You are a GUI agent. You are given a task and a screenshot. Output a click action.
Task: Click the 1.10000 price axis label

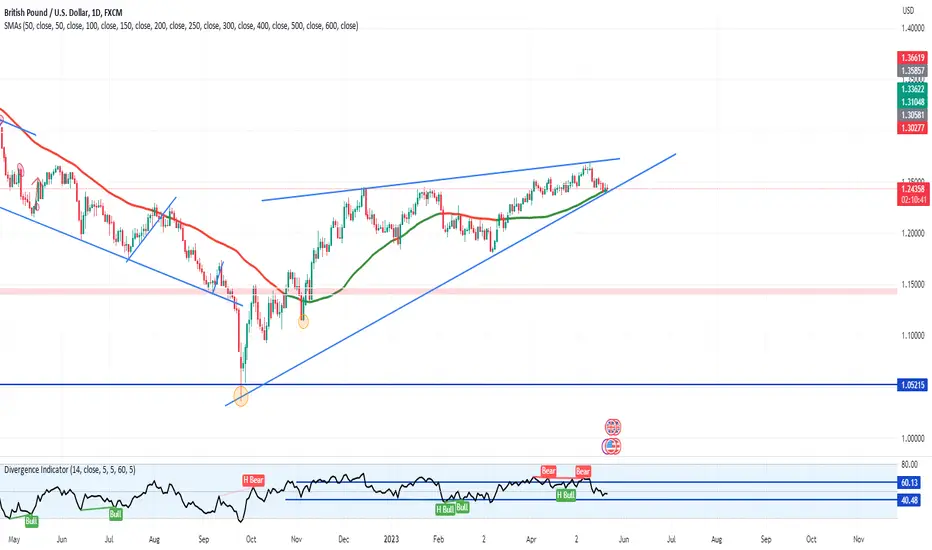tap(912, 336)
